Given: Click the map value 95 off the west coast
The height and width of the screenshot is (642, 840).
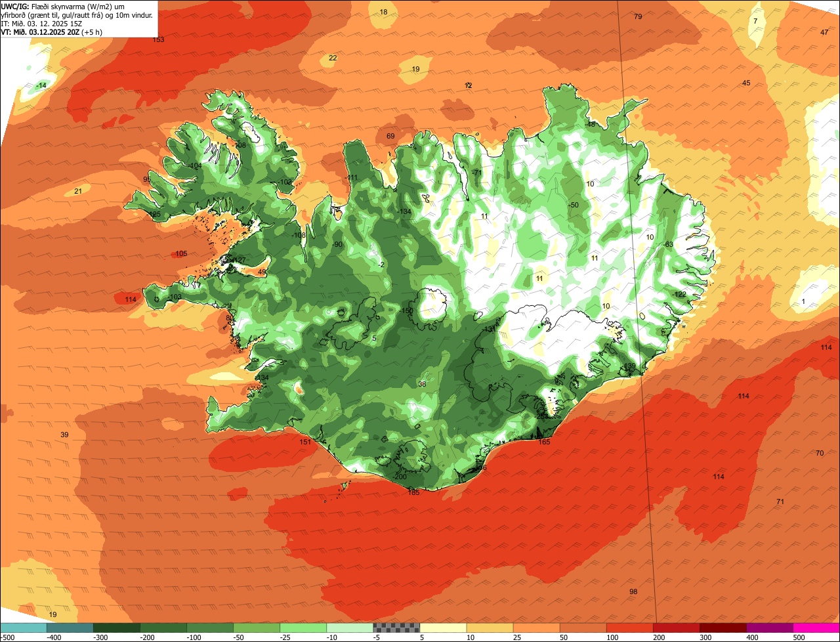Looking at the screenshot, I should coord(147,179).
